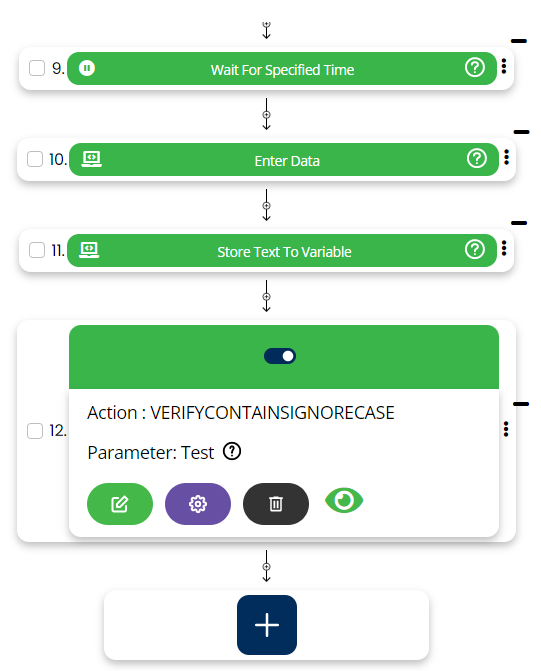Screen dimensions: 541x671
Task: Click the green eye visibility icon
Action: tap(344, 500)
